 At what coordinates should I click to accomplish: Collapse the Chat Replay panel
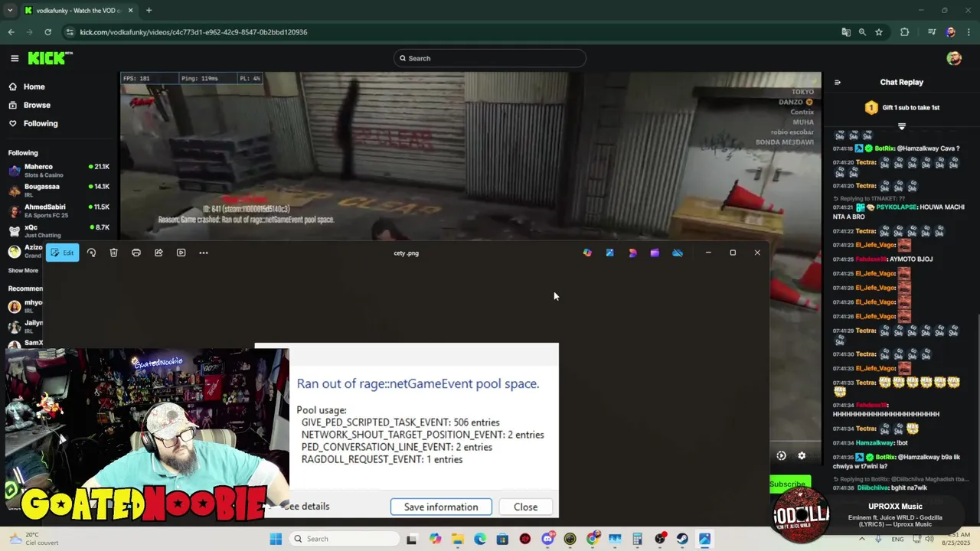pyautogui.click(x=837, y=83)
